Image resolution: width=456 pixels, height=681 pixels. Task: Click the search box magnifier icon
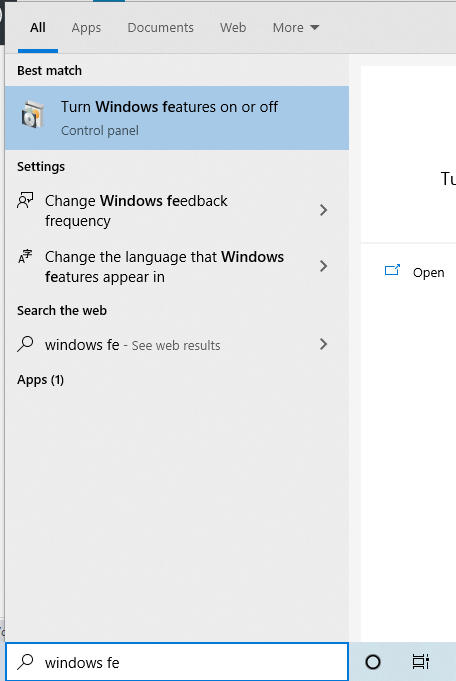click(x=25, y=662)
